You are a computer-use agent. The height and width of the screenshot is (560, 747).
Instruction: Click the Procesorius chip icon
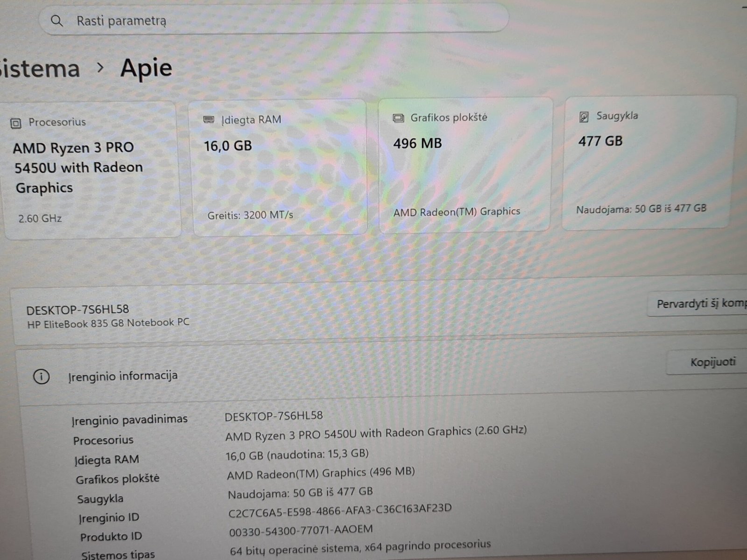coord(16,123)
